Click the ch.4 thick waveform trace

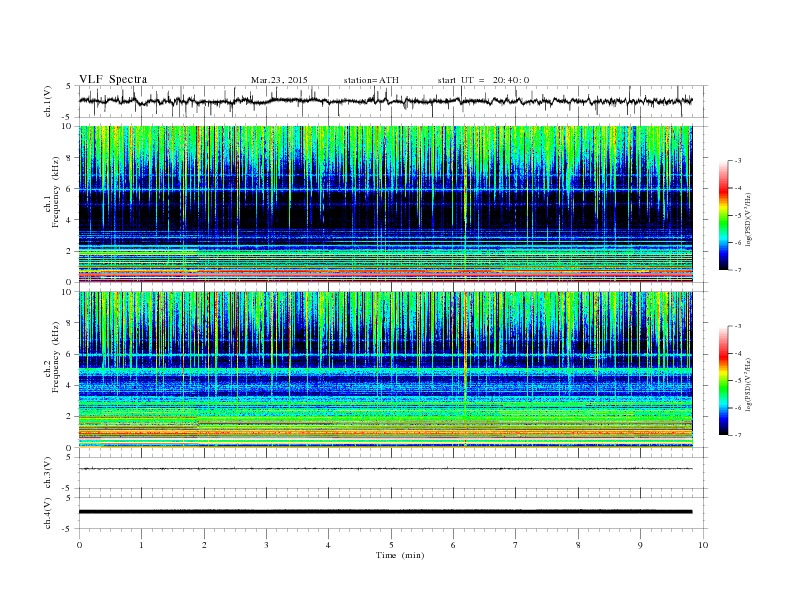(385, 512)
